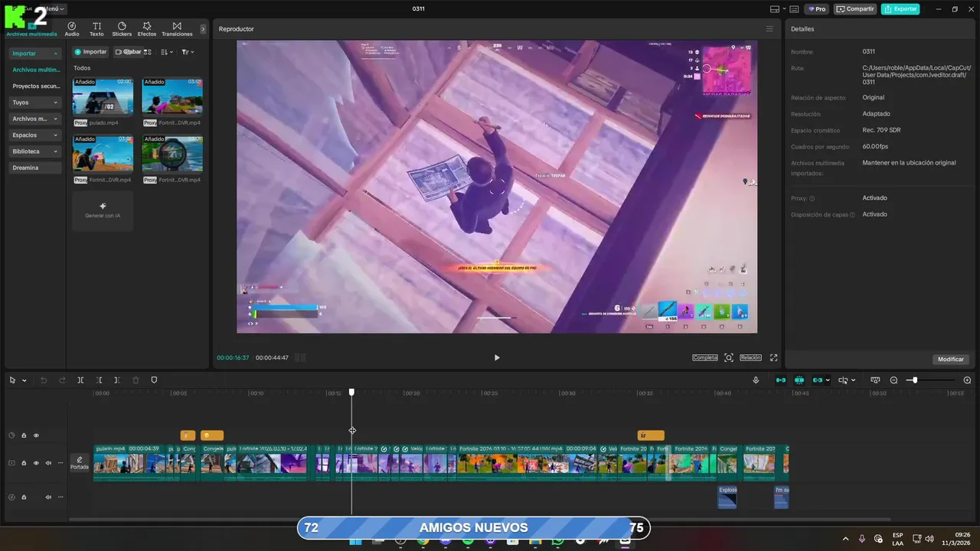This screenshot has width=980, height=551.
Task: Click the Modificar button
Action: click(951, 359)
